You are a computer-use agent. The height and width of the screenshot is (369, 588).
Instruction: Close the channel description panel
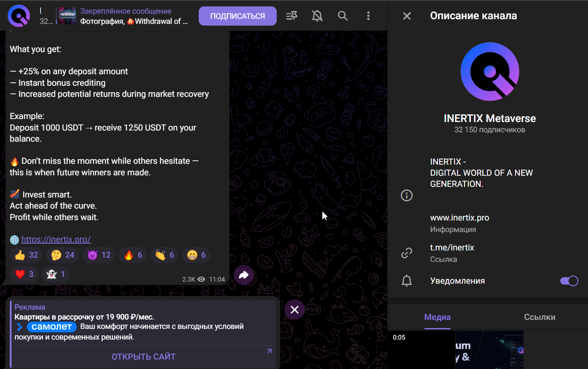coord(407,16)
